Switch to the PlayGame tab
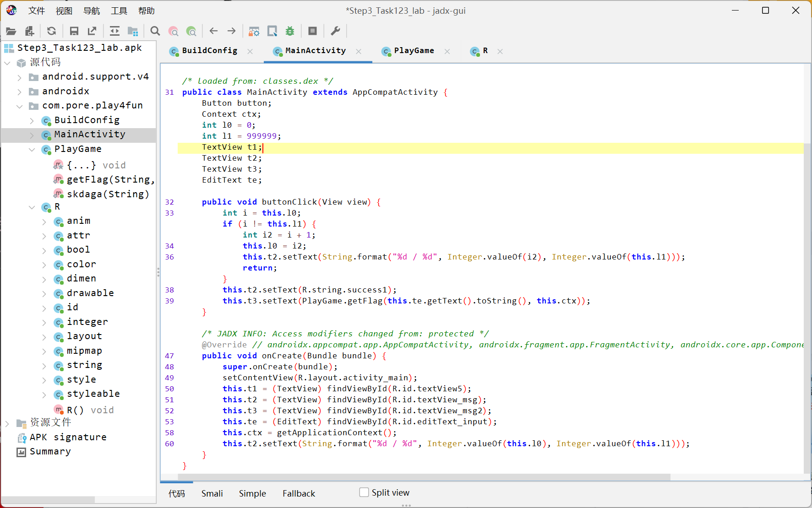This screenshot has height=508, width=812. pyautogui.click(x=414, y=51)
